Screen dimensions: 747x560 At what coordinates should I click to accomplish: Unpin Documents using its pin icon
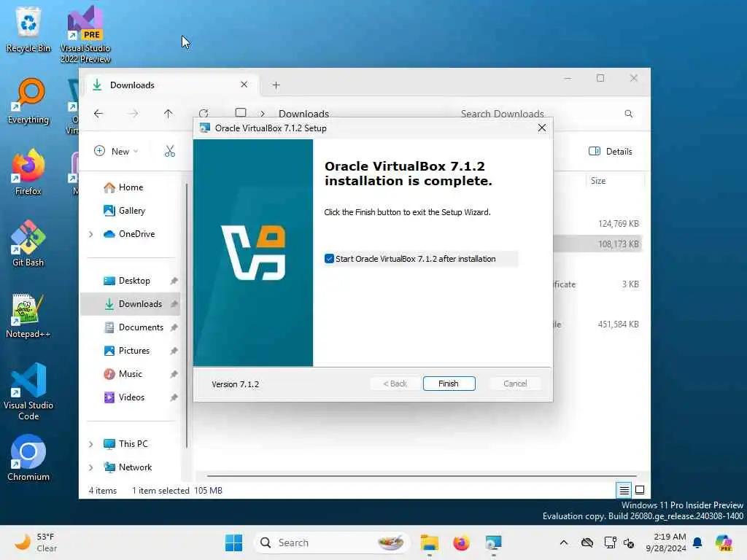174,327
